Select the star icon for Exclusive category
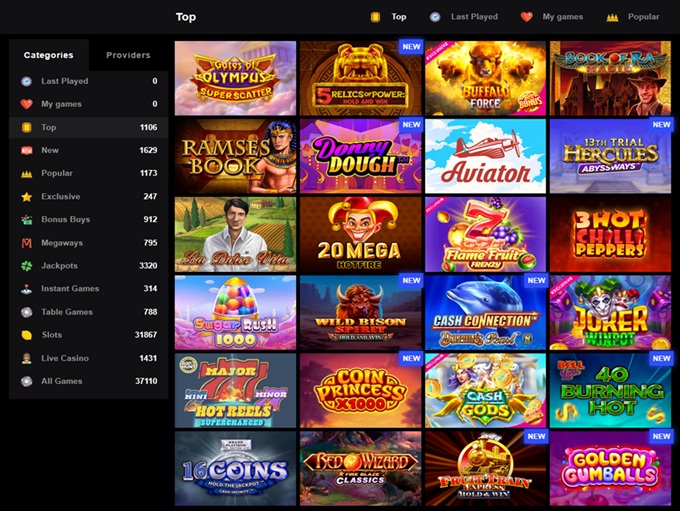 (x=26, y=197)
